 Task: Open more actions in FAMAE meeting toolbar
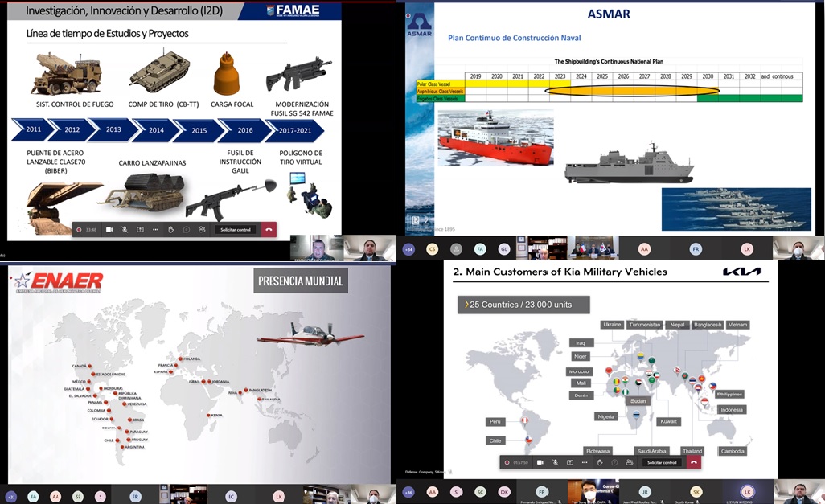[x=155, y=229]
